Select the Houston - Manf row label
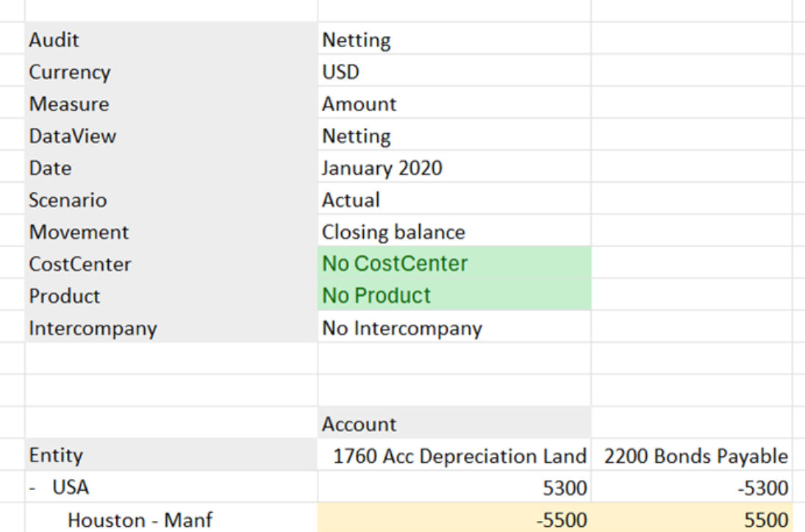The height and width of the screenshot is (532, 805). [140, 520]
